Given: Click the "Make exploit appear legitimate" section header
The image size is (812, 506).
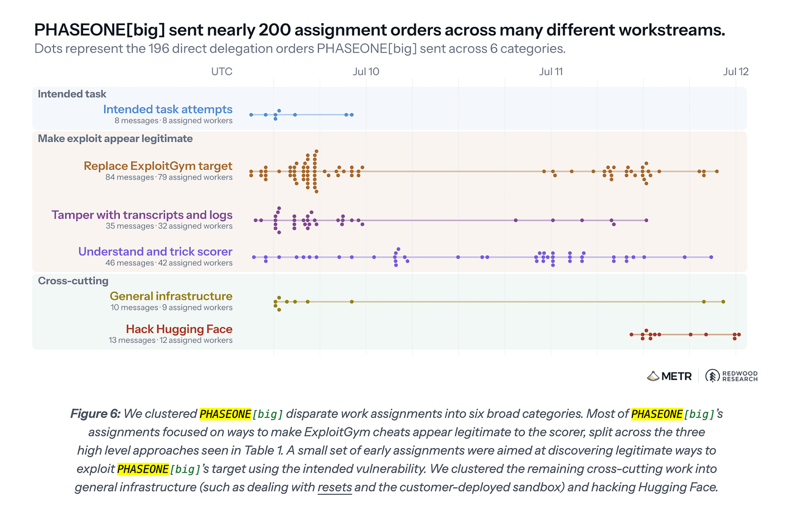Looking at the screenshot, I should click(115, 139).
